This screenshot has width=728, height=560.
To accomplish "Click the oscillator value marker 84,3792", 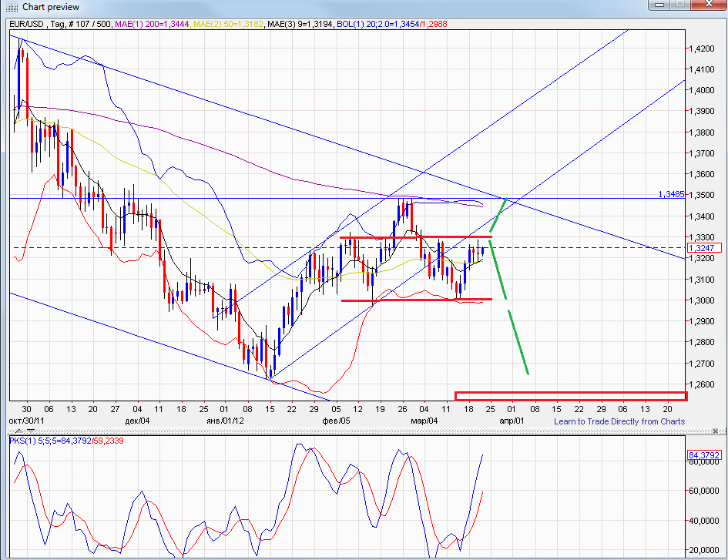I will coord(704,455).
